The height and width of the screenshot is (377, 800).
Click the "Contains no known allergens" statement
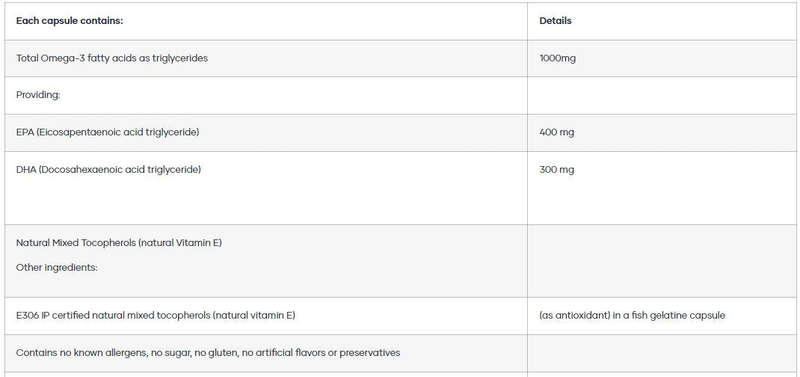coord(208,353)
